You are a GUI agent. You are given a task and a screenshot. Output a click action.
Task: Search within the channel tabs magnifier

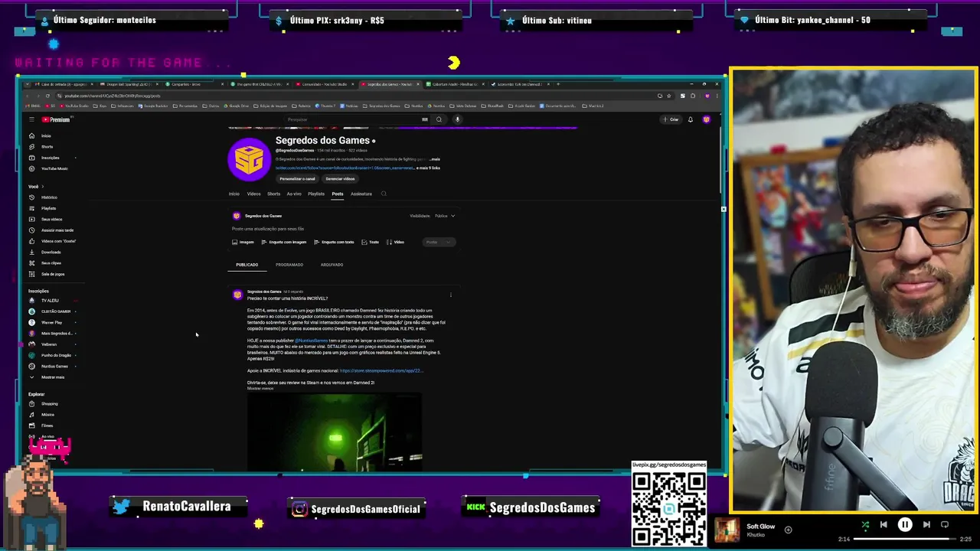384,194
